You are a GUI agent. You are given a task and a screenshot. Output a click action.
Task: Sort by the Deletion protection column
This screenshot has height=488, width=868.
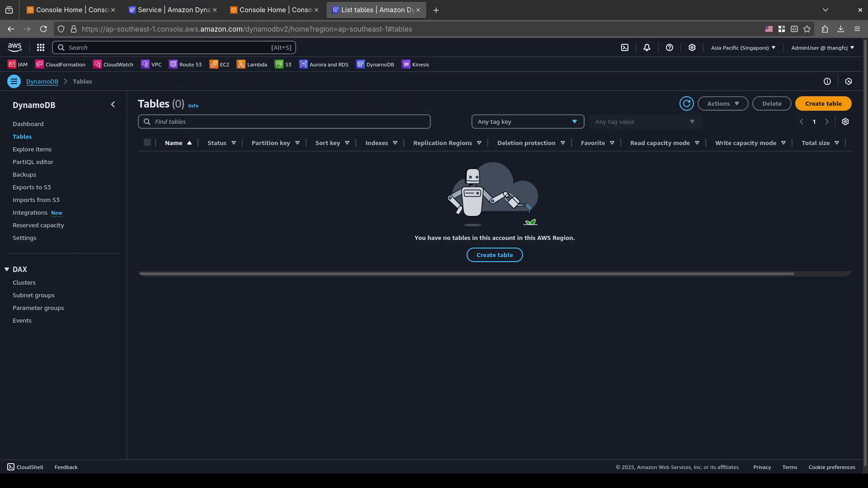tap(531, 143)
